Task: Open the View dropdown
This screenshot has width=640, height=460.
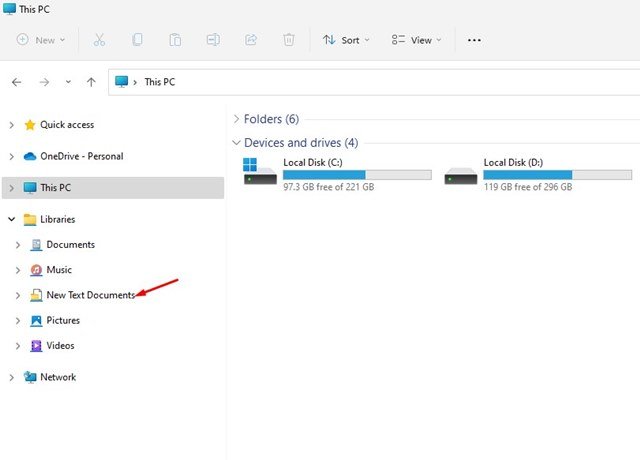Action: point(416,40)
